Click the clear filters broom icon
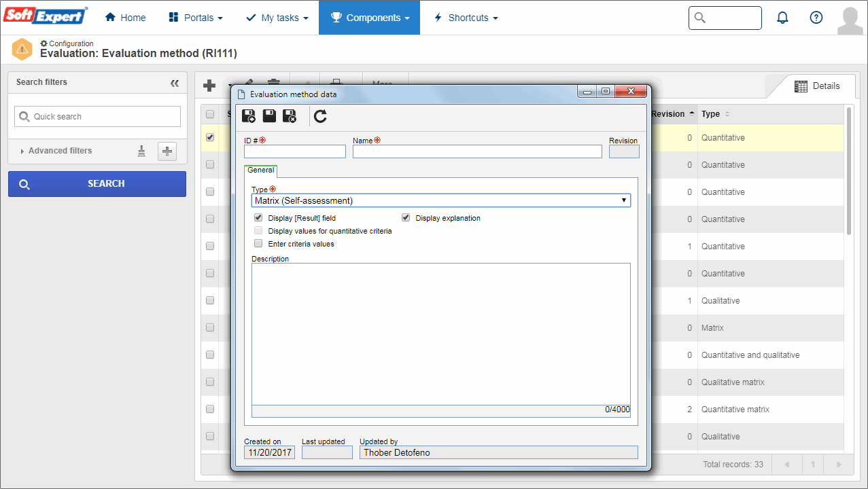Screen dimensions: 868x489 141,151
